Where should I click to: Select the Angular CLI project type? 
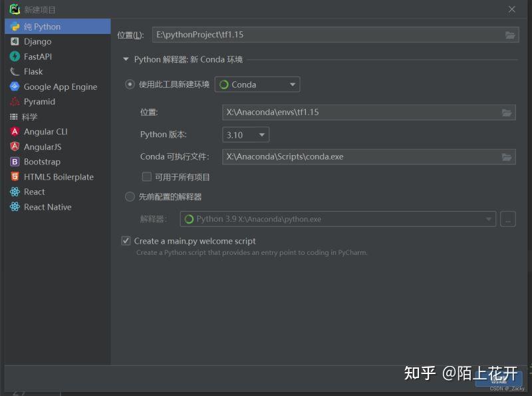[x=45, y=132]
